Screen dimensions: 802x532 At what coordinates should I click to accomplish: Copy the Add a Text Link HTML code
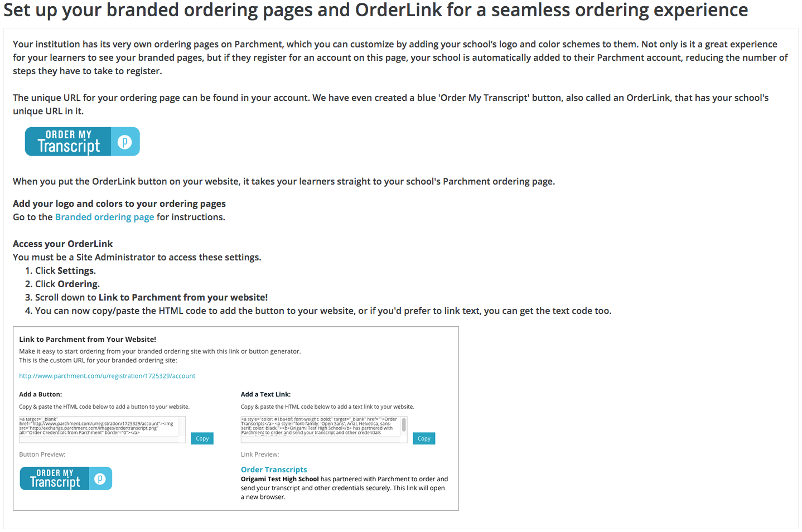pyautogui.click(x=424, y=439)
